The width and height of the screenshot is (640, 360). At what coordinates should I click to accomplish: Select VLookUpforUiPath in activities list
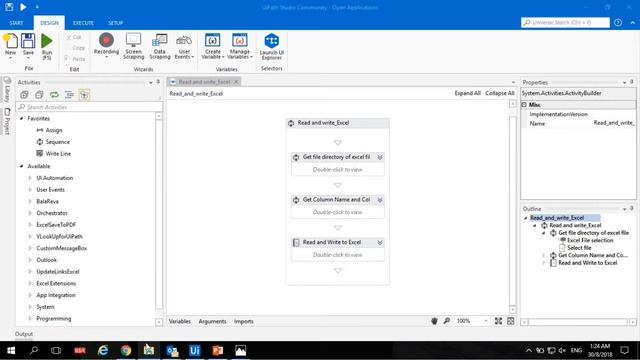coord(59,236)
